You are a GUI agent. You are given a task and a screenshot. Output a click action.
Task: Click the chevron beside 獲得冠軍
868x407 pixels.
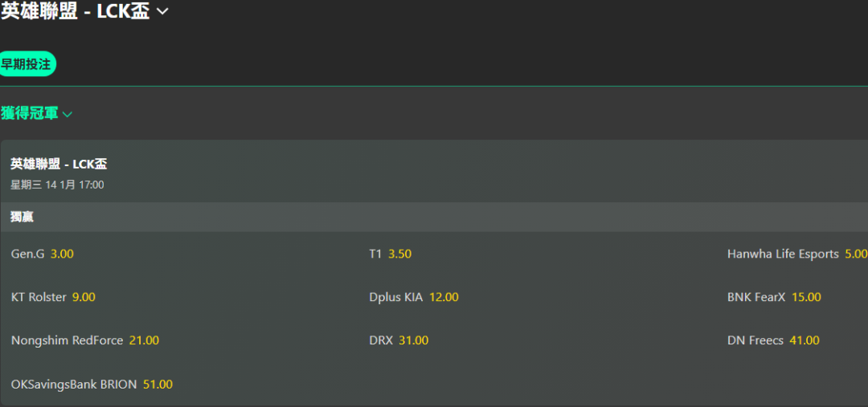(68, 114)
